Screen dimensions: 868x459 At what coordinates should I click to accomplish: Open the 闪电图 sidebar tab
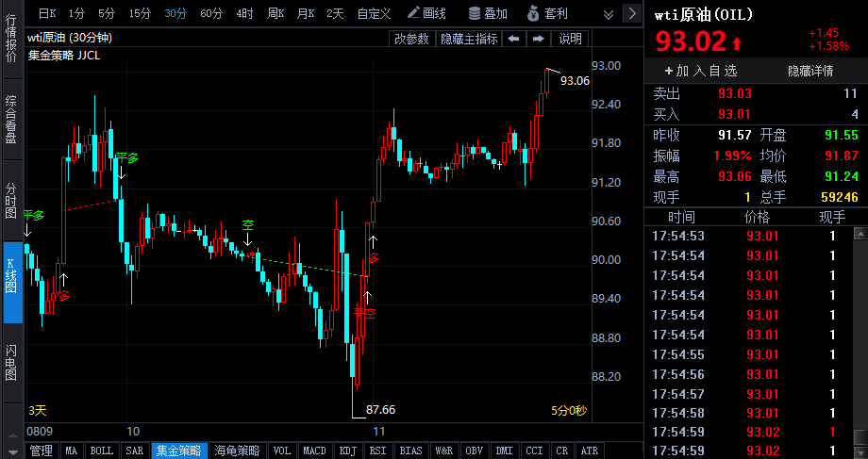[x=11, y=363]
